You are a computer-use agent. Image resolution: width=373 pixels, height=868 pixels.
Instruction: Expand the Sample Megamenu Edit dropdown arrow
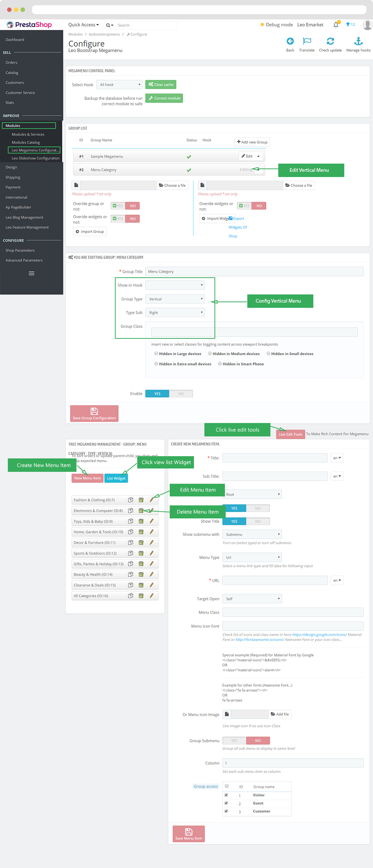(x=258, y=157)
